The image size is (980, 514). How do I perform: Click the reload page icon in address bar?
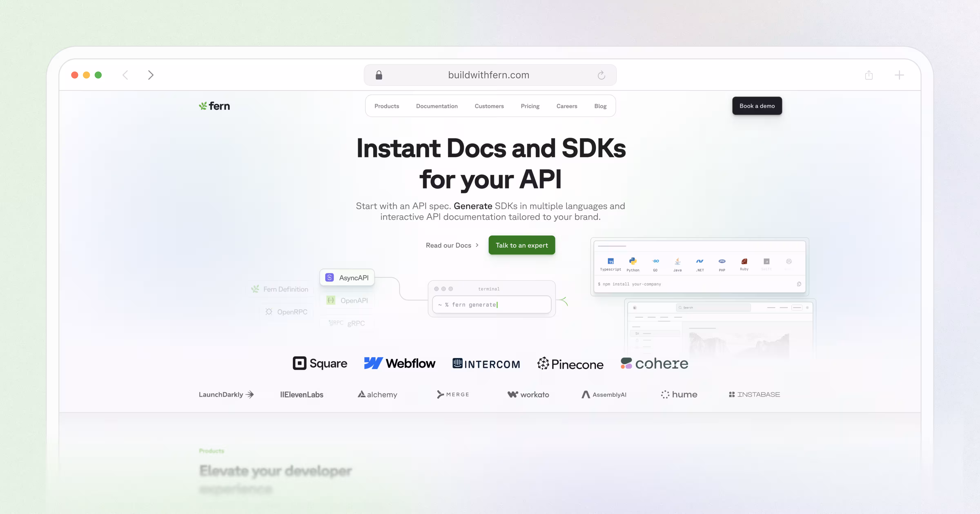[601, 75]
